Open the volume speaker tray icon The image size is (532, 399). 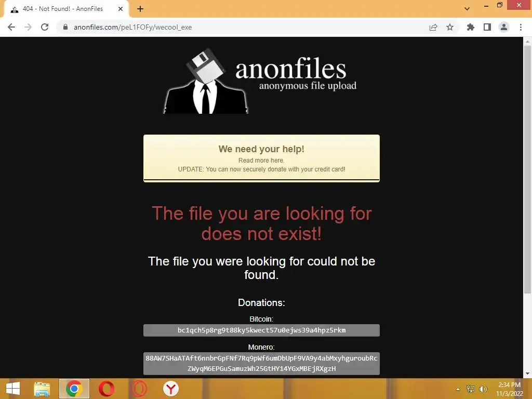[483, 389]
